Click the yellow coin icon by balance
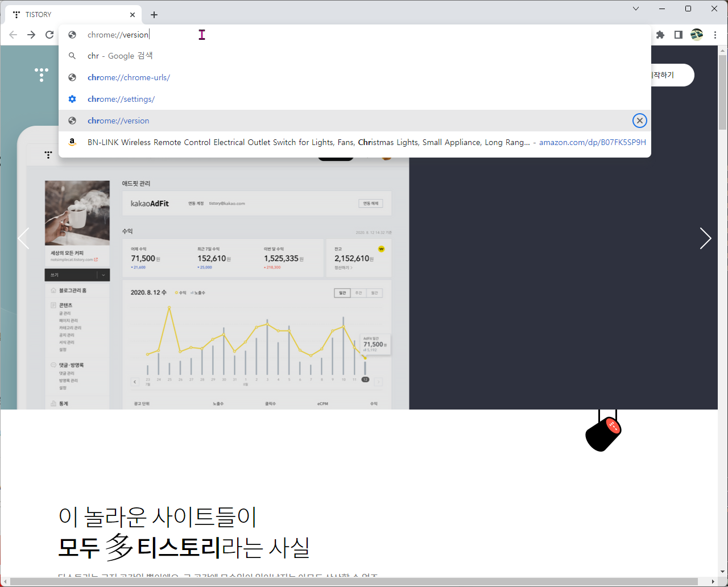This screenshot has height=587, width=728. point(382,249)
